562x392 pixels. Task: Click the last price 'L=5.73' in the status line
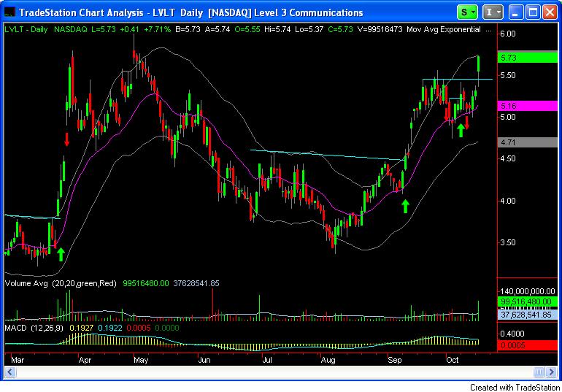104,30
